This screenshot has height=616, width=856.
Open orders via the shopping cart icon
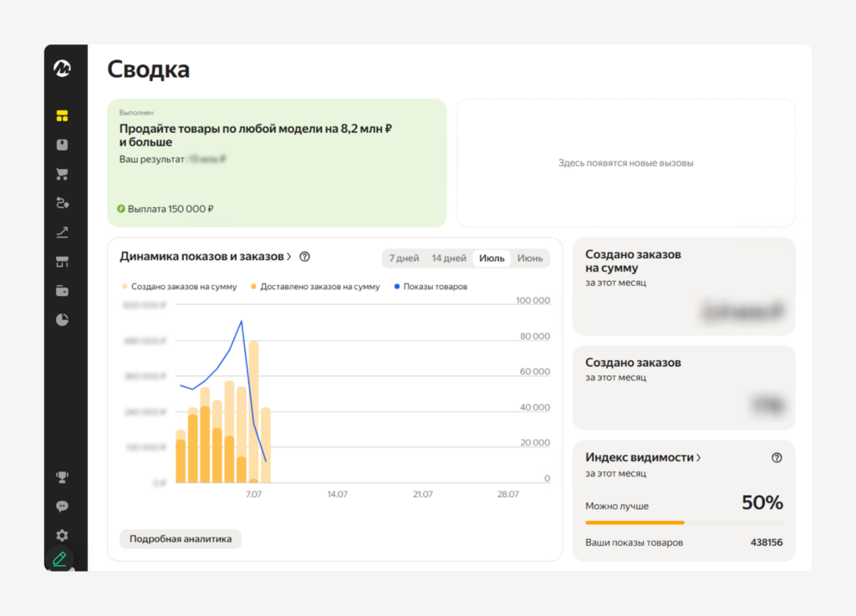pos(61,173)
